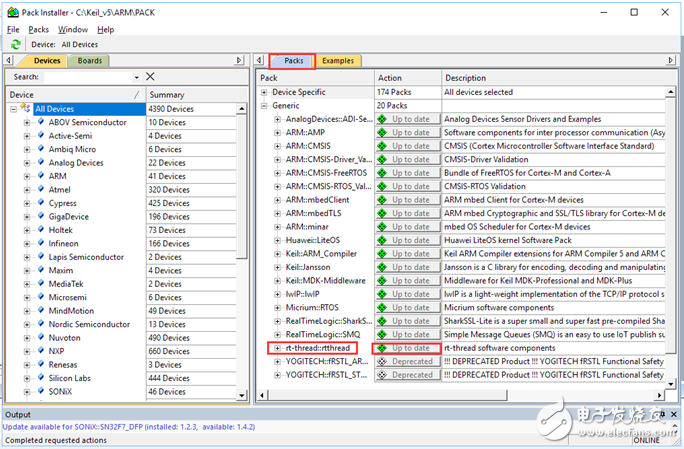Expand the Silicon Labs vendor node
Viewport: 684px width, 449px height.
[x=27, y=378]
